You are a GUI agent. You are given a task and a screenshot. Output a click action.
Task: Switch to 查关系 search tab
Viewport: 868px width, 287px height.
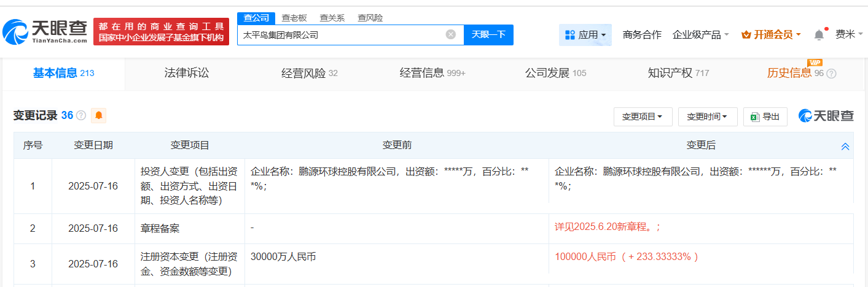332,18
